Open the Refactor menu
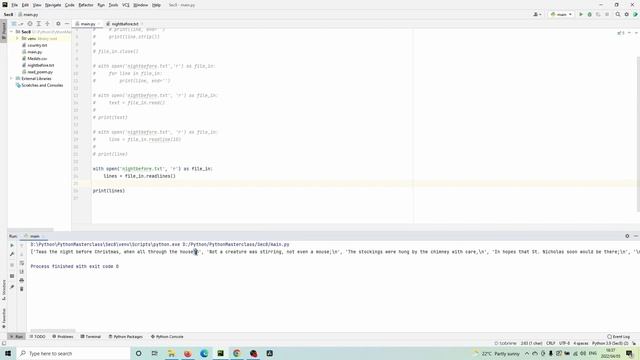 [86, 5]
